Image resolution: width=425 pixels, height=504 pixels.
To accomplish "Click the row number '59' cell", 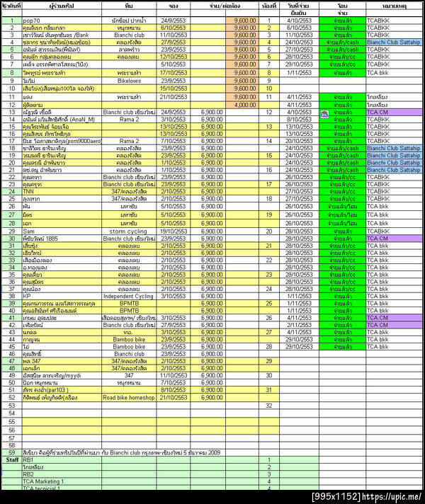I will point(12,452).
